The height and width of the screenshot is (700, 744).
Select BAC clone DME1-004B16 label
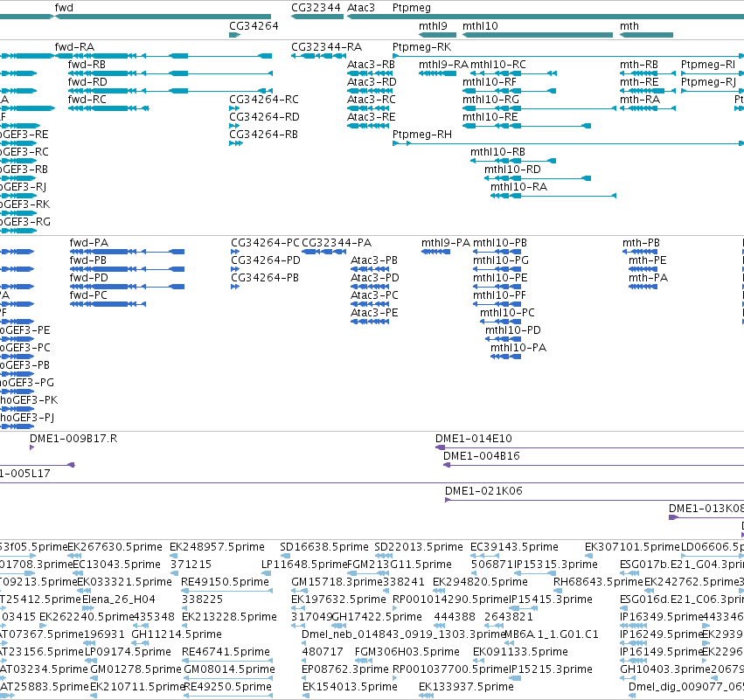coord(482,456)
